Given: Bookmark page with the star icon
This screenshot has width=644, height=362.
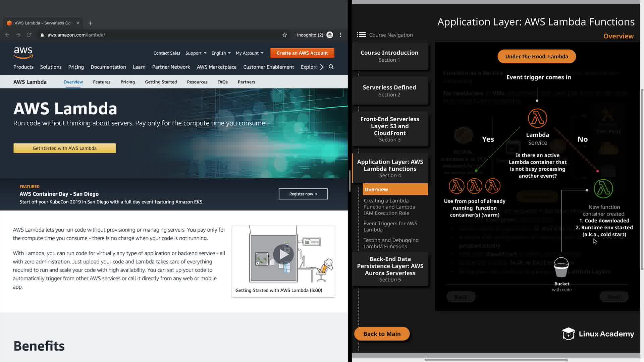Looking at the screenshot, I should click(285, 35).
